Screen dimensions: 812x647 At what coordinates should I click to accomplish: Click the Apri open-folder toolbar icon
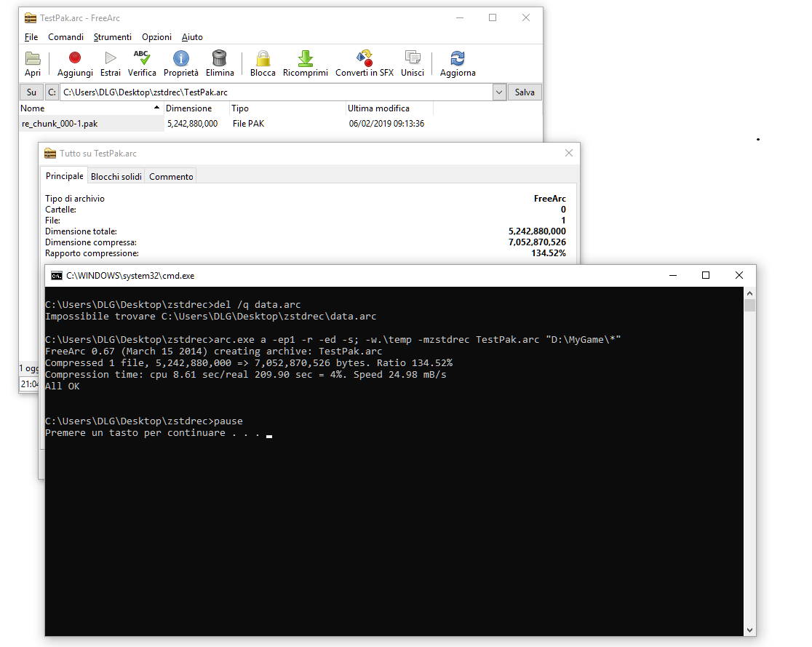coord(33,58)
